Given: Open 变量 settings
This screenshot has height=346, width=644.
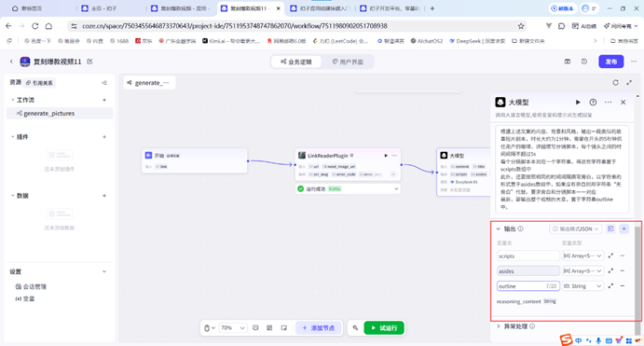Looking at the screenshot, I should coord(25,298).
